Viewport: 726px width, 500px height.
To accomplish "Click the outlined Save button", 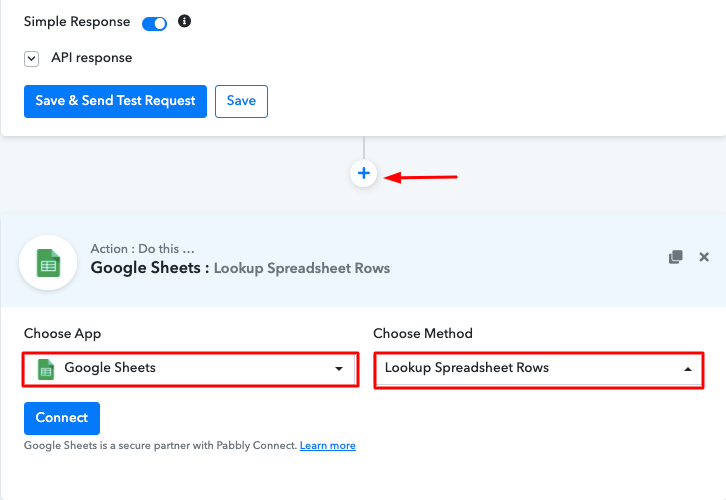I will [x=241, y=101].
